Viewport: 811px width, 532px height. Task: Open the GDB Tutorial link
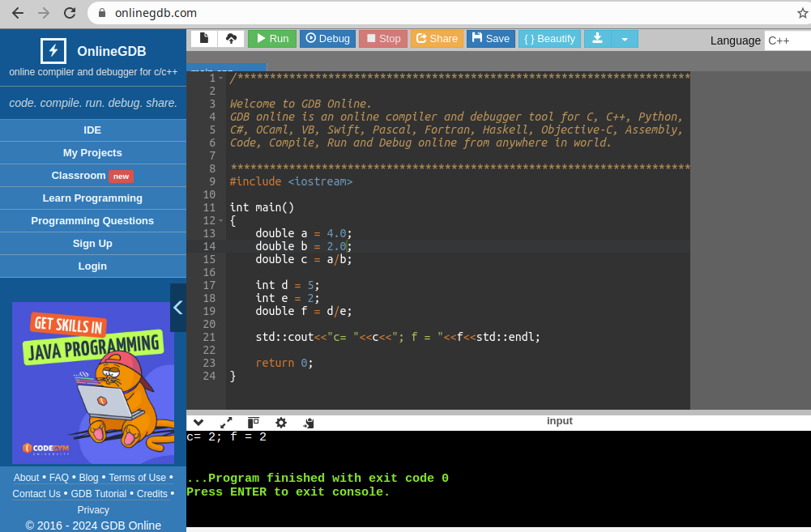(x=99, y=494)
